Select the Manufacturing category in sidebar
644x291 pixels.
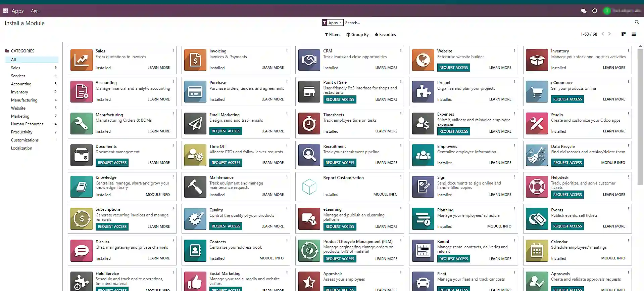(x=24, y=100)
